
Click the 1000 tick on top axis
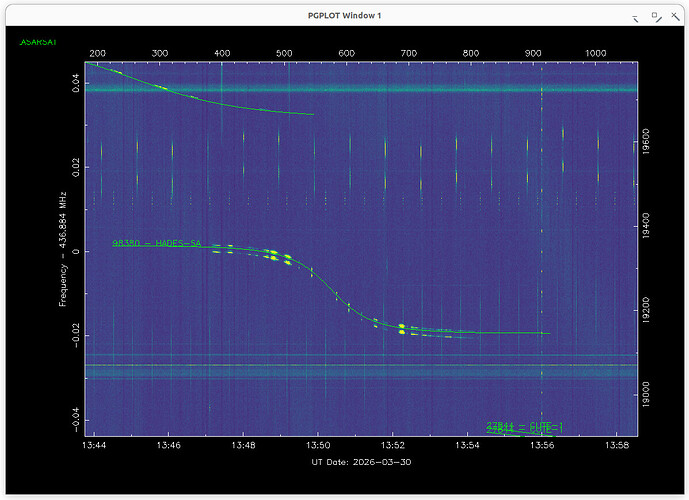pos(596,53)
